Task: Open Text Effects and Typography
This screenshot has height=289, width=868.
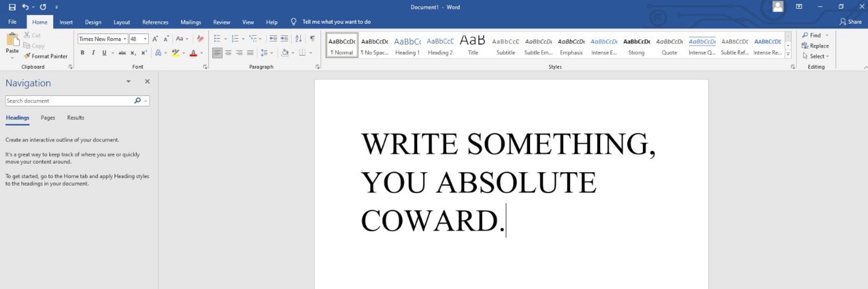Action: tap(158, 53)
